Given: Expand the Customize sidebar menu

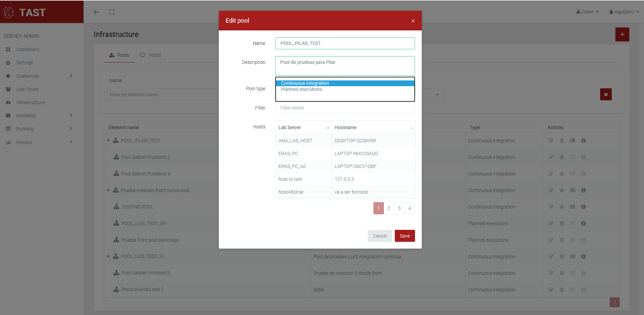Looking at the screenshot, I should [39, 76].
